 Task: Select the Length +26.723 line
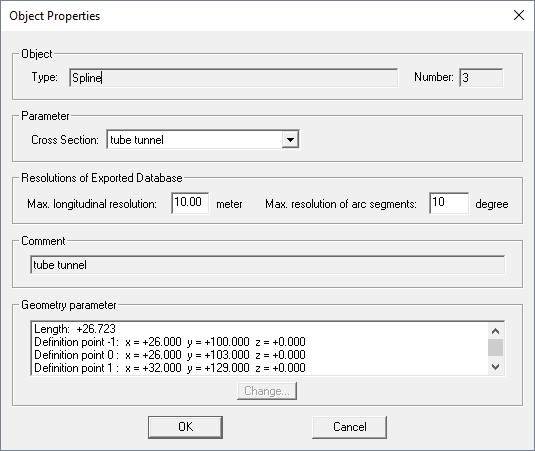[75, 329]
